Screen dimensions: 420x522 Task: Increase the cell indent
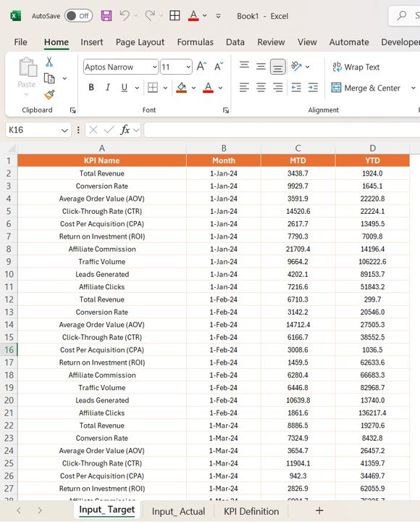tap(313, 88)
